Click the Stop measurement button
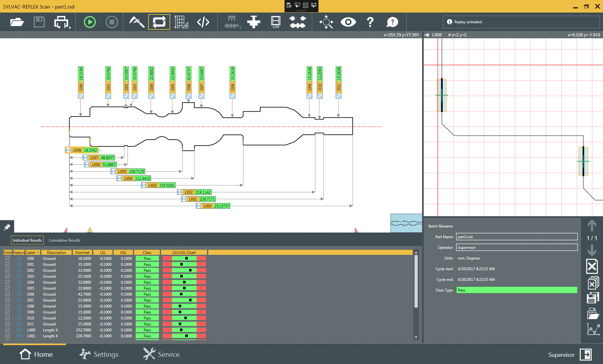Screen dimensions: 603x364 112,22
